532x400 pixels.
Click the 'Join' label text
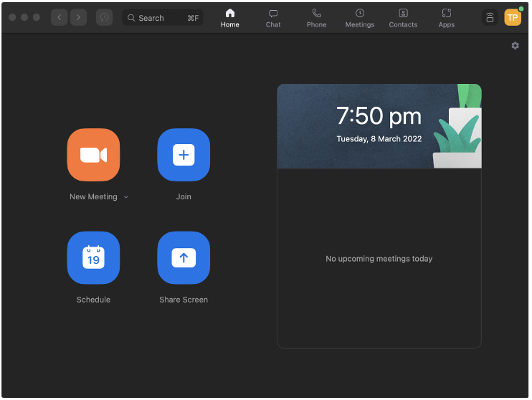coord(184,197)
